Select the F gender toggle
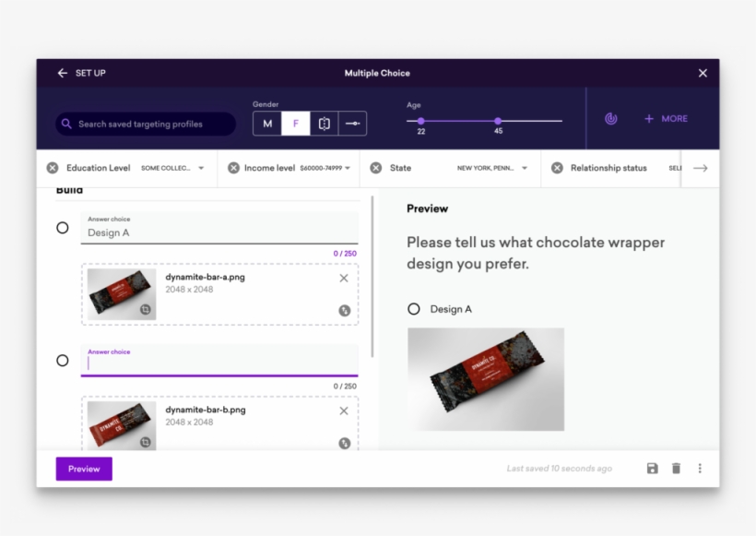The image size is (756, 536). (296, 124)
